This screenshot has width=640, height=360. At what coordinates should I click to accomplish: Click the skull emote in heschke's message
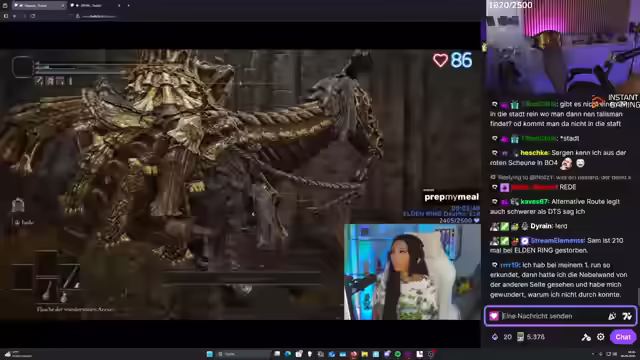(x=566, y=164)
